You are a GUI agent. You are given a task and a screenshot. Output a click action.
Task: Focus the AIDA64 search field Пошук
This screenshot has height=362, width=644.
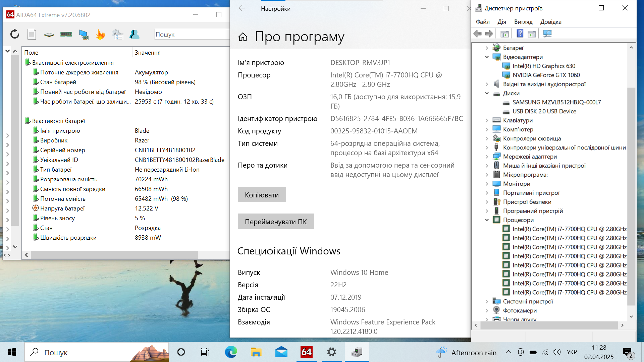click(192, 34)
